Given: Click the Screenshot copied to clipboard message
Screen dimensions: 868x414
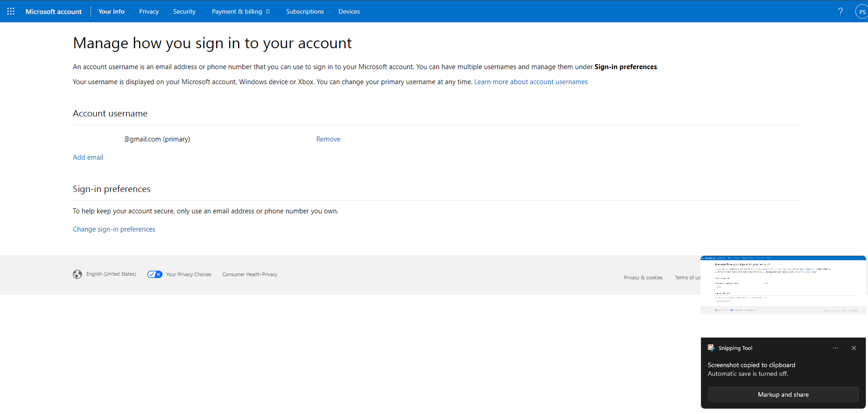Looking at the screenshot, I should coord(752,365).
